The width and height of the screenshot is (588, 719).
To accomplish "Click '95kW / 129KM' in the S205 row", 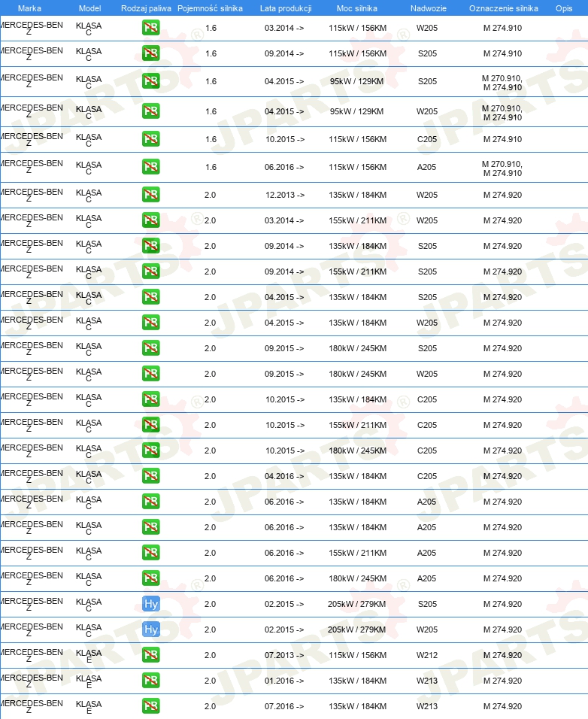I will coord(356,82).
